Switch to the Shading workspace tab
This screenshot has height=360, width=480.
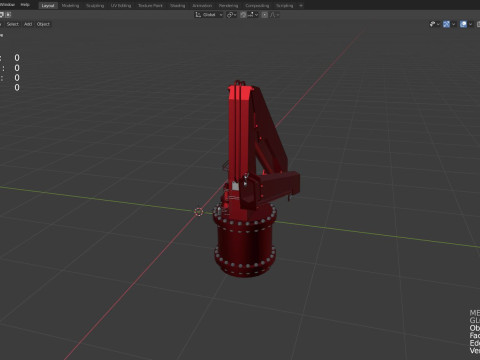coord(177,5)
